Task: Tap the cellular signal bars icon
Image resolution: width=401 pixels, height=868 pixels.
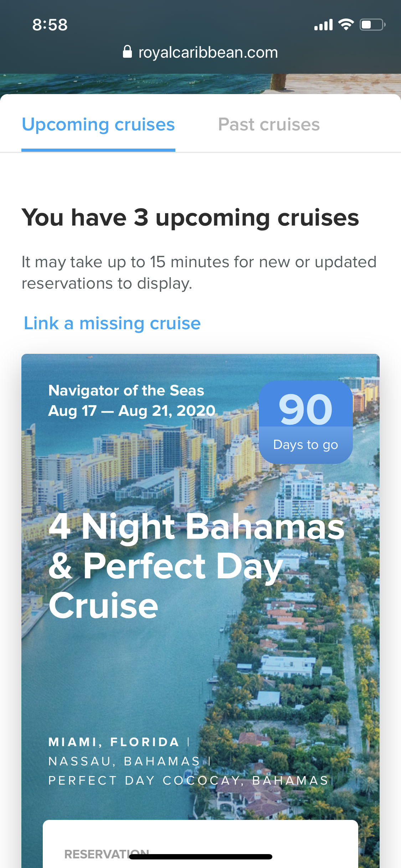Action: [x=323, y=25]
